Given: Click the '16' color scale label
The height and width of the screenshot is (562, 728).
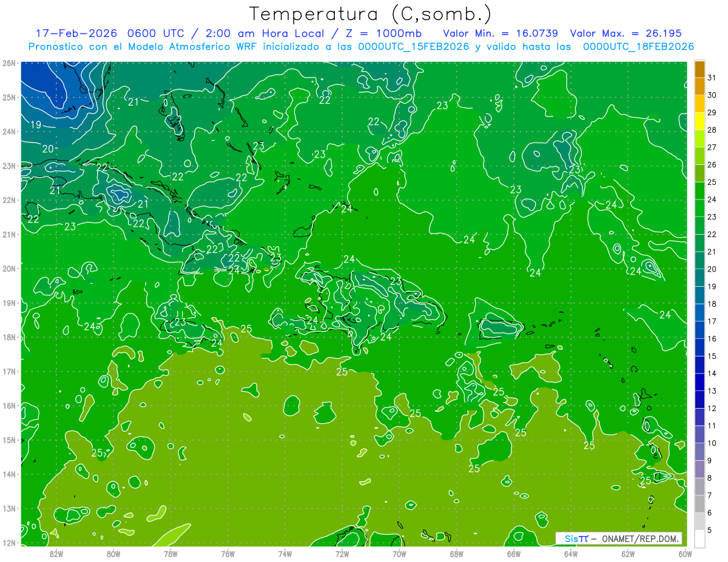Looking at the screenshot, I should pos(712,338).
